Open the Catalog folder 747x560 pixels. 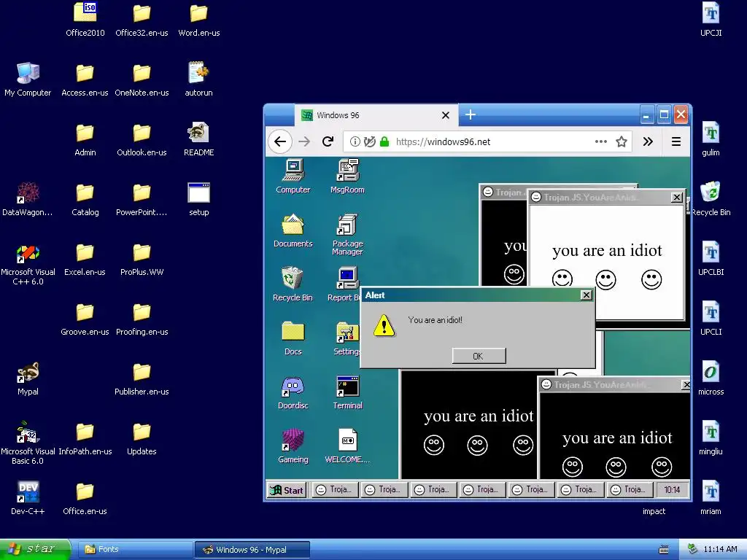click(85, 192)
